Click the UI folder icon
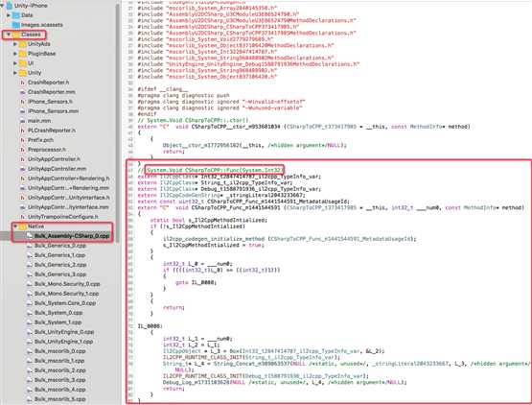The height and width of the screenshot is (405, 532). 23,62
